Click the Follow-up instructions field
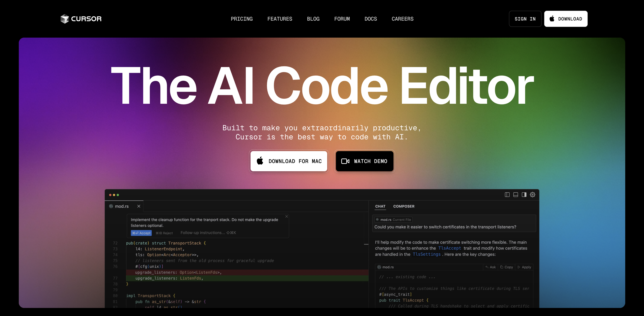 click(208, 233)
